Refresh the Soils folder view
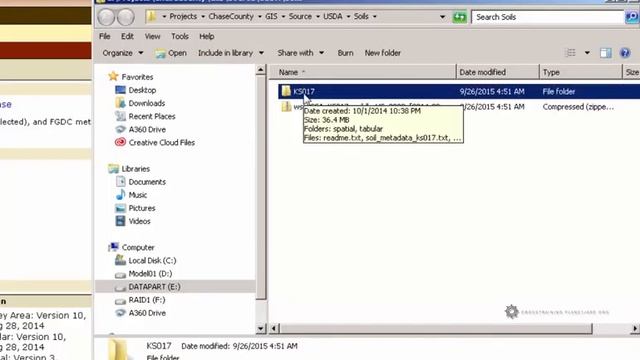This screenshot has width=640, height=360. 460,17
